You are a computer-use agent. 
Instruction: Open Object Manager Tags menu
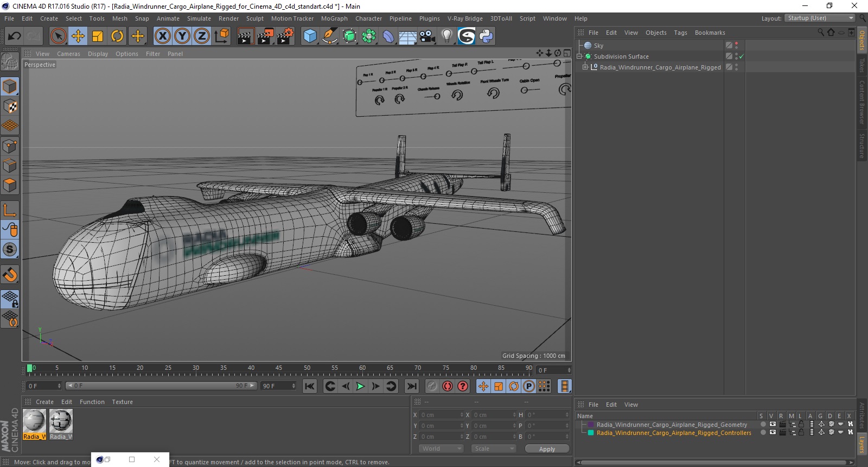coord(680,33)
